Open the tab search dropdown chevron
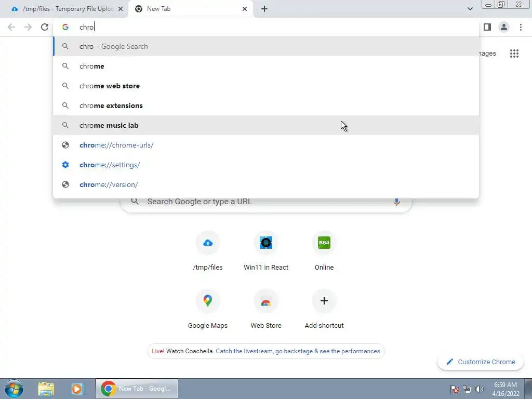This screenshot has width=532, height=399. [470, 9]
